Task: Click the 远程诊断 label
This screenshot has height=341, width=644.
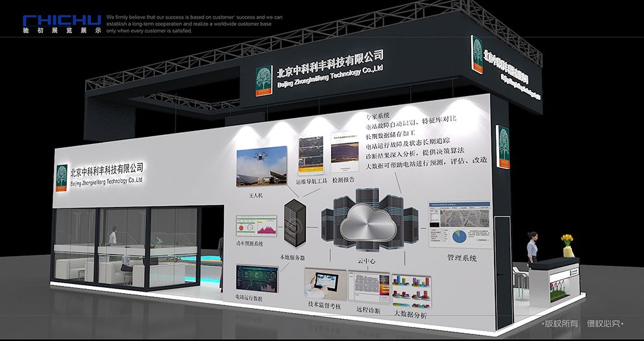Action: pos(368,311)
